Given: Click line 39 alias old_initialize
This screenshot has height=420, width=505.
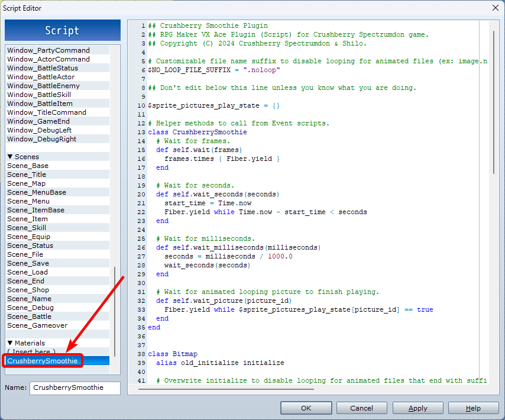Looking at the screenshot, I should [x=221, y=363].
